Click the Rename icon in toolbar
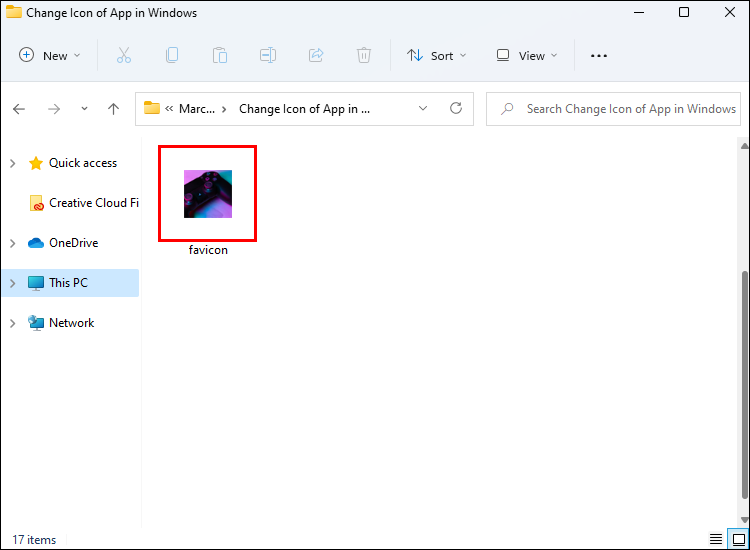 click(268, 55)
